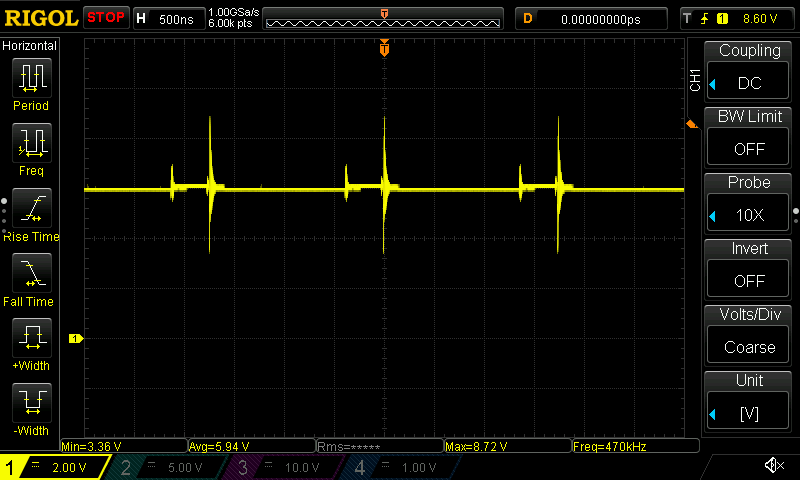Viewport: 800px width, 480px height.
Task: Click the muted speaker sound icon
Action: pyautogui.click(x=774, y=465)
